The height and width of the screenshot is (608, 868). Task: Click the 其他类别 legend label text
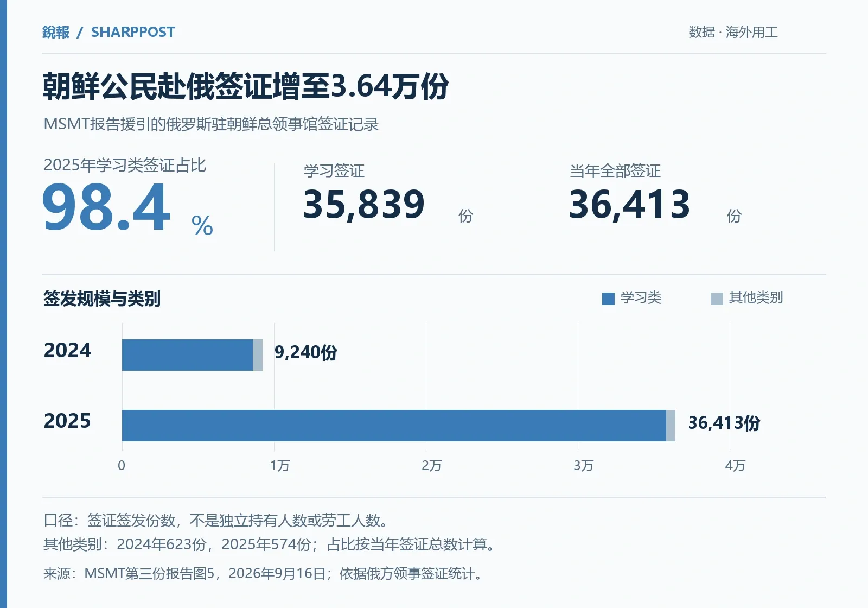click(x=756, y=297)
